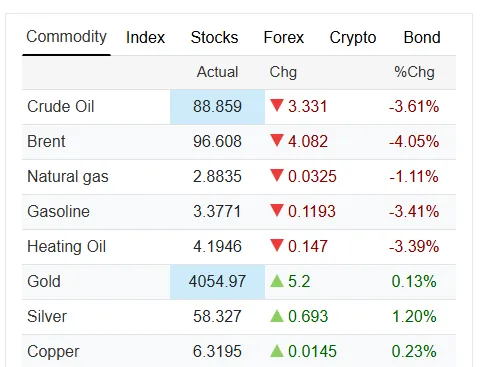The height and width of the screenshot is (367, 481).
Task: Open the Brent commodity link
Action: pyautogui.click(x=46, y=141)
